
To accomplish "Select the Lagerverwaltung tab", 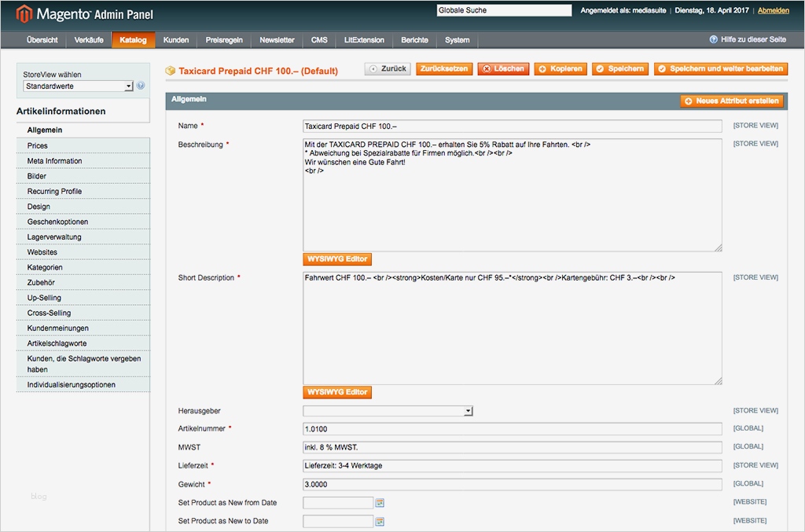I will point(83,237).
